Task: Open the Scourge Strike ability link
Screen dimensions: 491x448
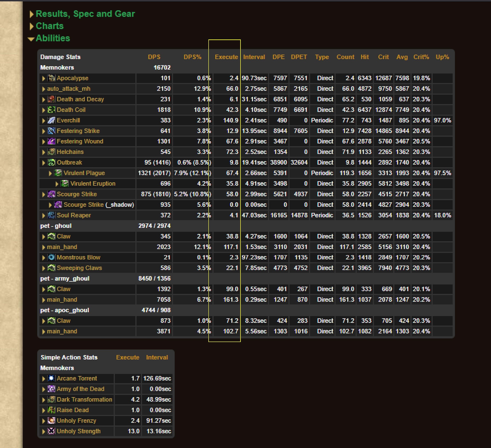Action: coord(77,194)
